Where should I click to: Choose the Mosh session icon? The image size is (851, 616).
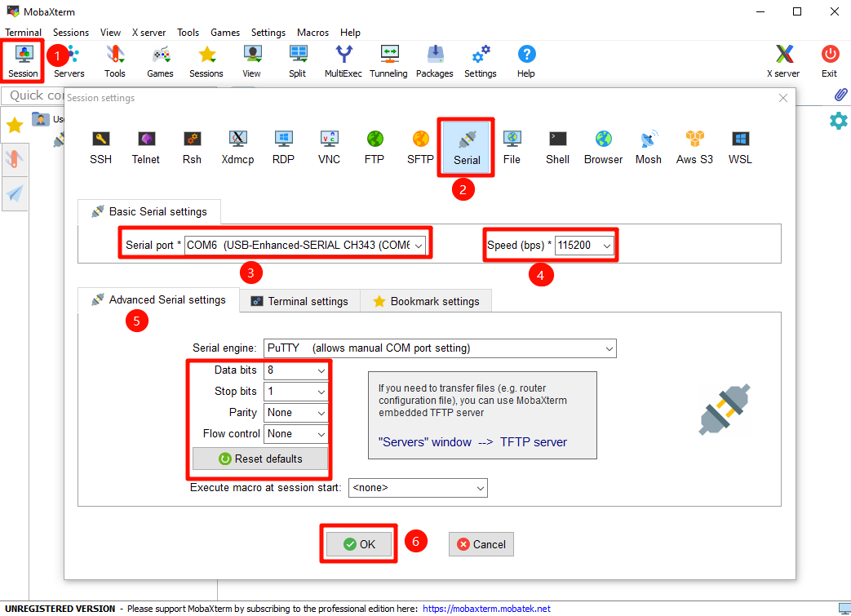(x=649, y=146)
